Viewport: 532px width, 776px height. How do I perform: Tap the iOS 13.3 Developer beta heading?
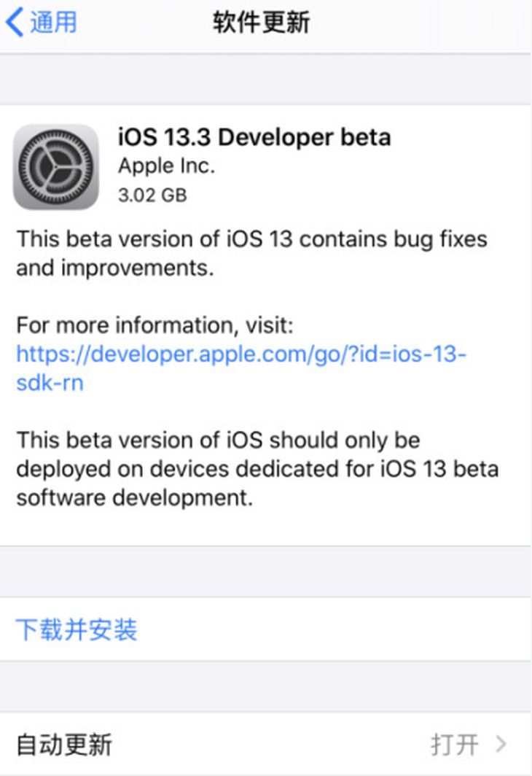coord(254,137)
